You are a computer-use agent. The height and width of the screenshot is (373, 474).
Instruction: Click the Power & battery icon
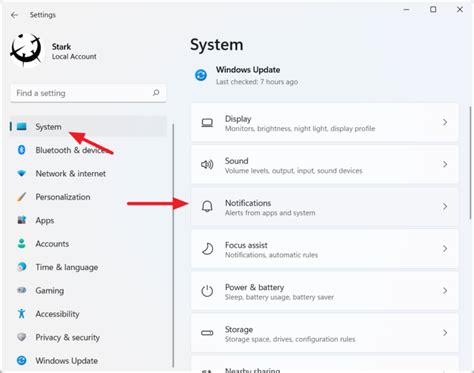coord(207,291)
